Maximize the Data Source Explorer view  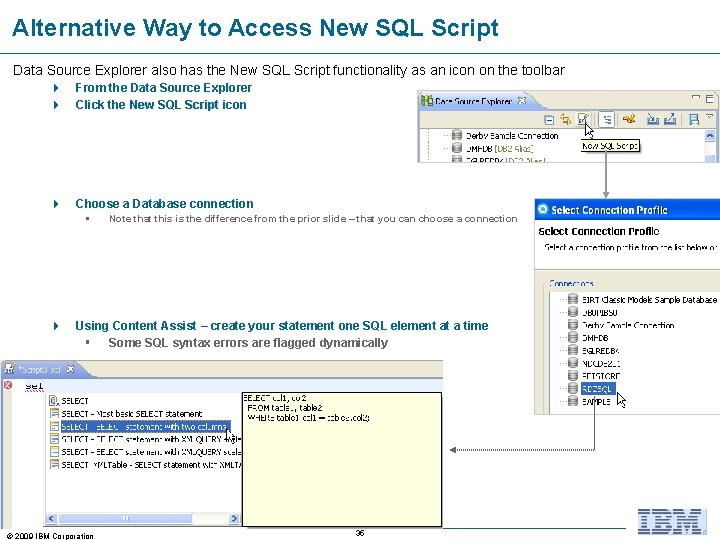pyautogui.click(x=709, y=98)
